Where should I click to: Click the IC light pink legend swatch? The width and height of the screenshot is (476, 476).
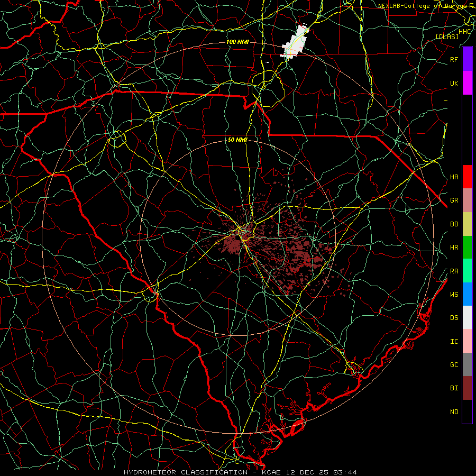pyautogui.click(x=467, y=341)
